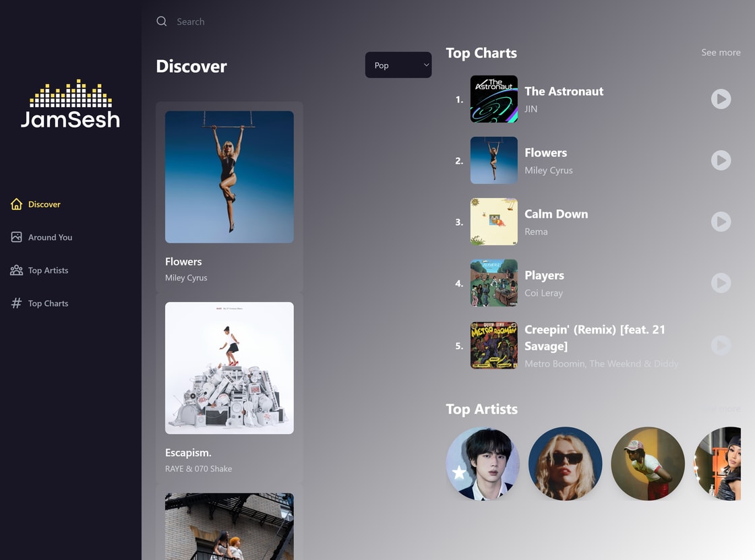
Task: Click the JamSesh logo
Action: [x=70, y=104]
